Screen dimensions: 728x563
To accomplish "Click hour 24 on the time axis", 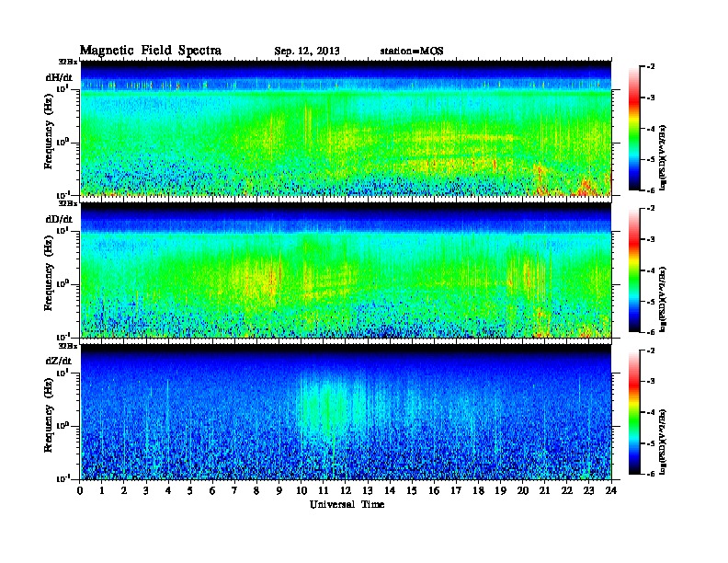I will 611,490.
